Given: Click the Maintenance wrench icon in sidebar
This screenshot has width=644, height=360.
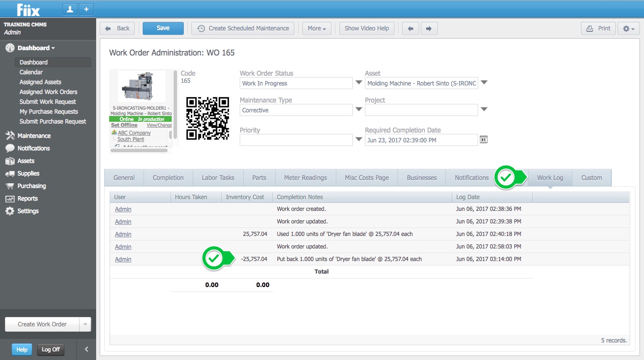Looking at the screenshot, I should [x=10, y=136].
